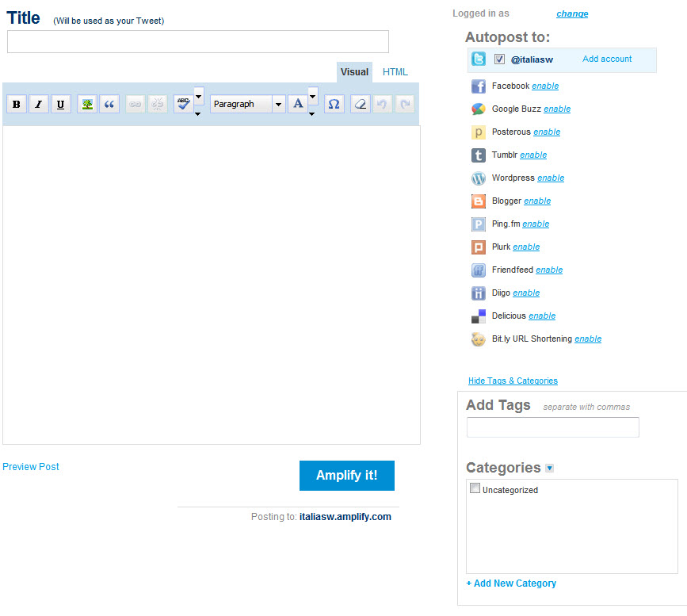Toggle italic formatting in editor toolbar
Screen dimensions: 687x616
click(x=39, y=105)
